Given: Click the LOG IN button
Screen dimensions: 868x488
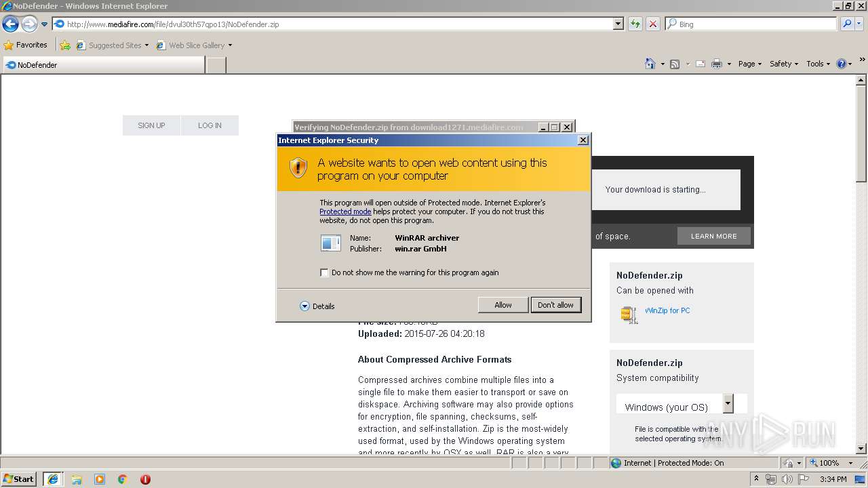Looking at the screenshot, I should coord(210,125).
